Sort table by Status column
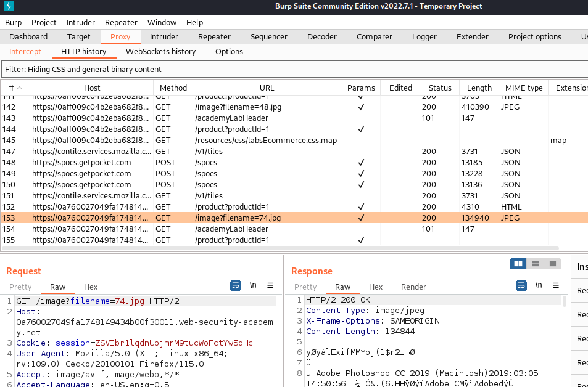The height and width of the screenshot is (387, 588). tap(440, 88)
